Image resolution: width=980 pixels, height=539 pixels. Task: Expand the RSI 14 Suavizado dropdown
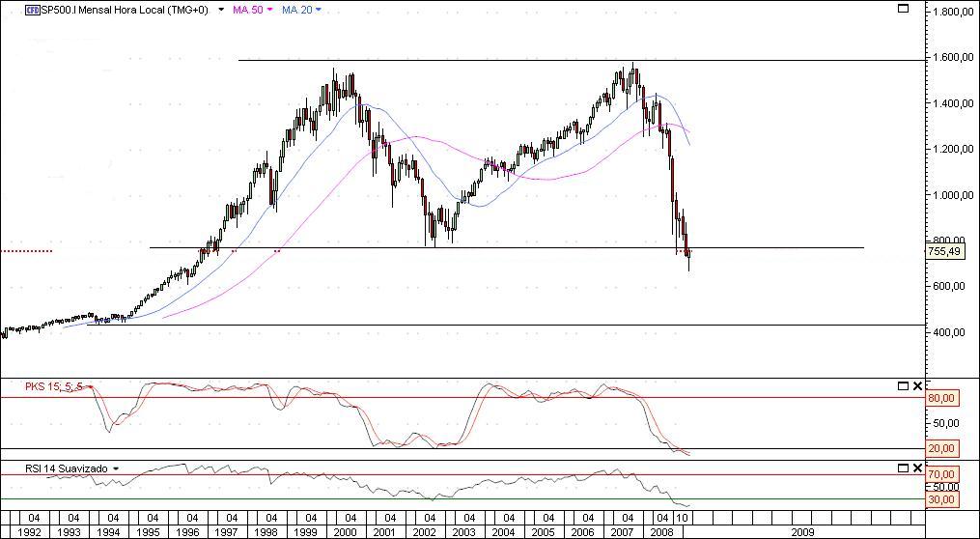(x=115, y=468)
